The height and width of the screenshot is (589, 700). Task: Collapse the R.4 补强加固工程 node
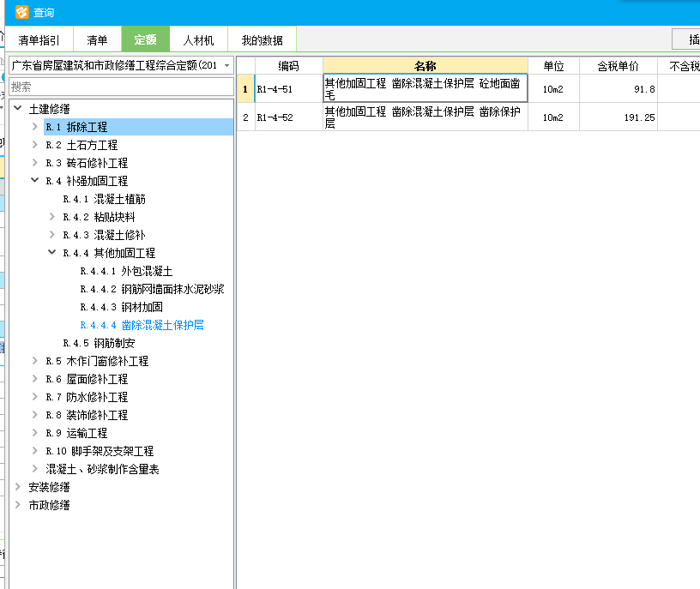tap(35, 180)
